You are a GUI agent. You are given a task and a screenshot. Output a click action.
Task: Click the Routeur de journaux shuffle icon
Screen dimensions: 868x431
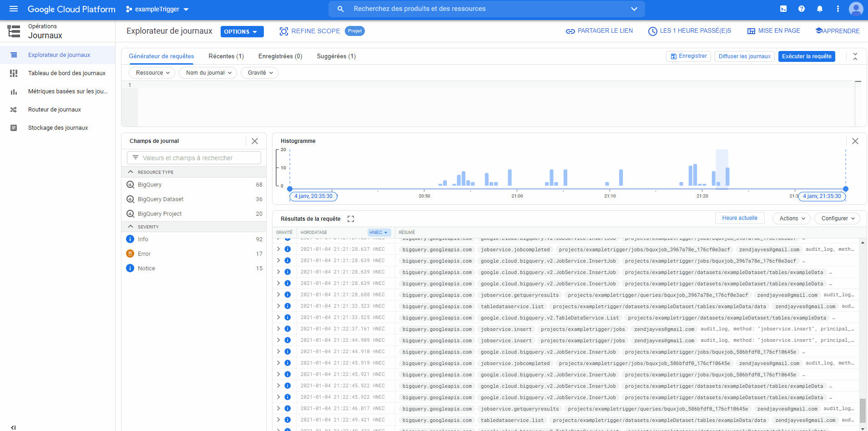[14, 109]
